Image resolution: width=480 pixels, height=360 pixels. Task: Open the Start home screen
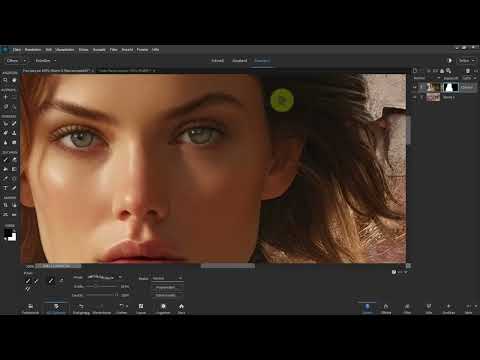[181, 308]
